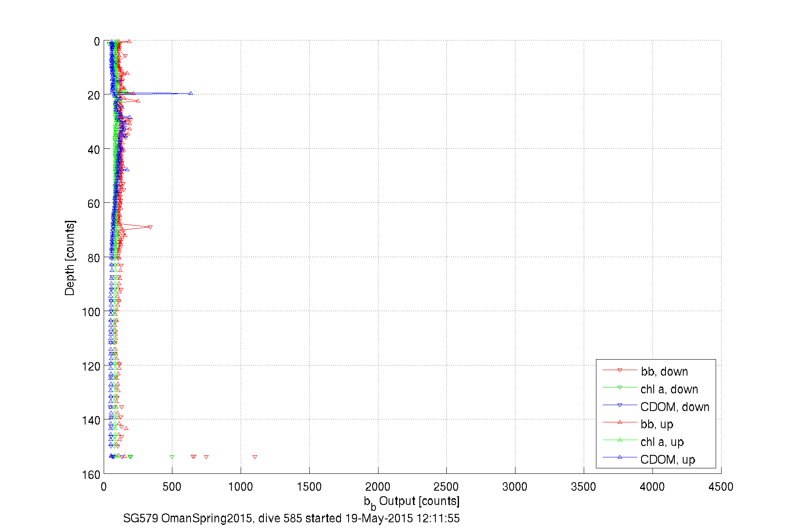The height and width of the screenshot is (532, 797).
Task: Click the 'Depth [counts]' axis label
Action: click(x=70, y=258)
